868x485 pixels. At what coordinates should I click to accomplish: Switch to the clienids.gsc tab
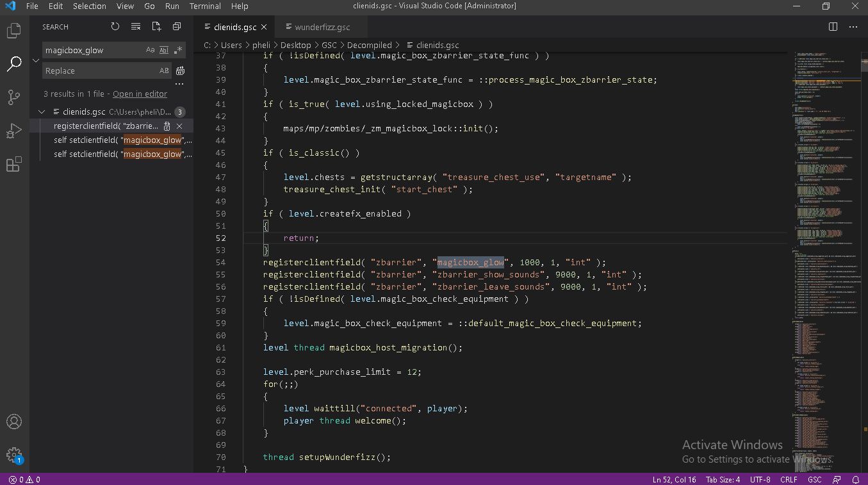(235, 27)
